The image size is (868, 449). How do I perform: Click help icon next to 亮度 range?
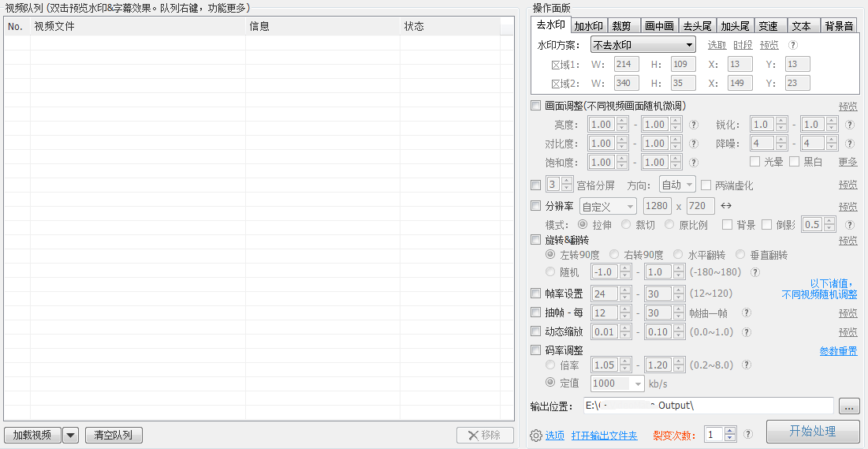[x=694, y=125]
